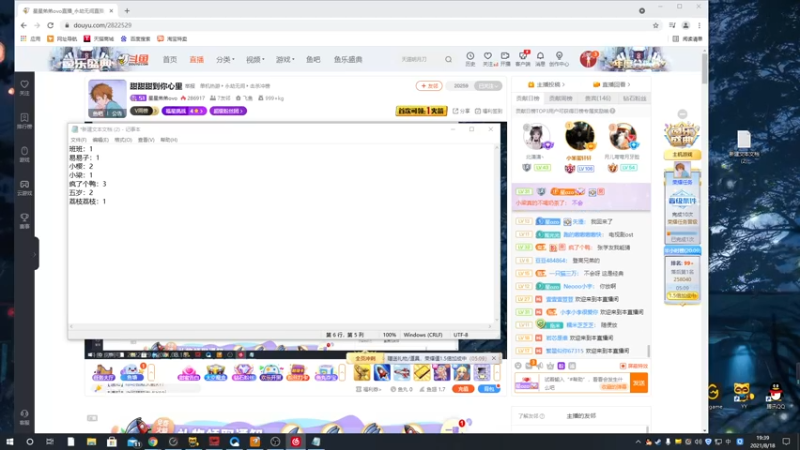Open the new tab button in Chrome
The image size is (800, 450).
[x=127, y=10]
